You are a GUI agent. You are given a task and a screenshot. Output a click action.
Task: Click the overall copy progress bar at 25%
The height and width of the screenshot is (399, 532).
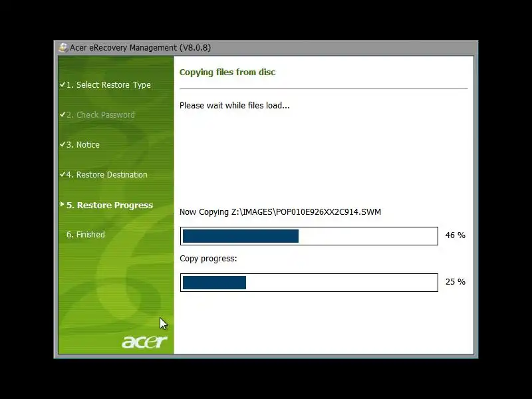pos(309,282)
